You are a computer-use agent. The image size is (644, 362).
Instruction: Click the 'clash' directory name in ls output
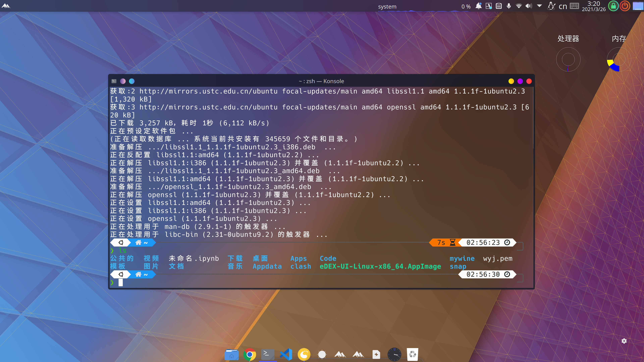pyautogui.click(x=301, y=266)
